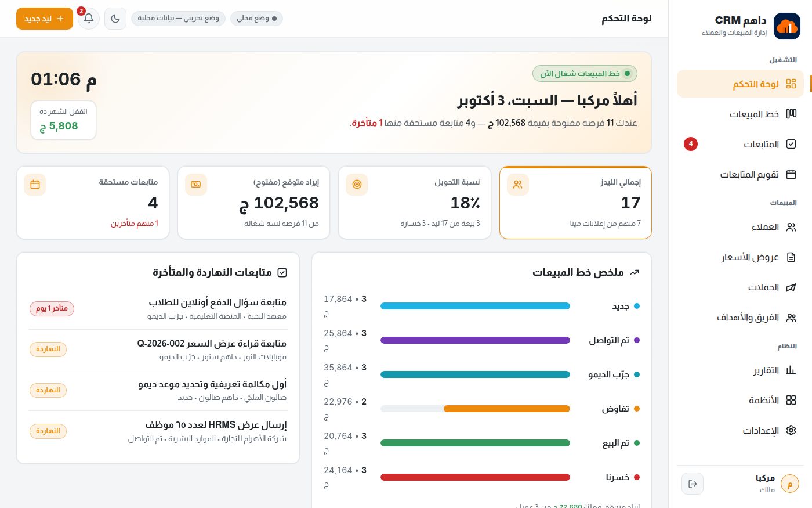
Task: Click the التقارير chart icon
Action: 791,370
